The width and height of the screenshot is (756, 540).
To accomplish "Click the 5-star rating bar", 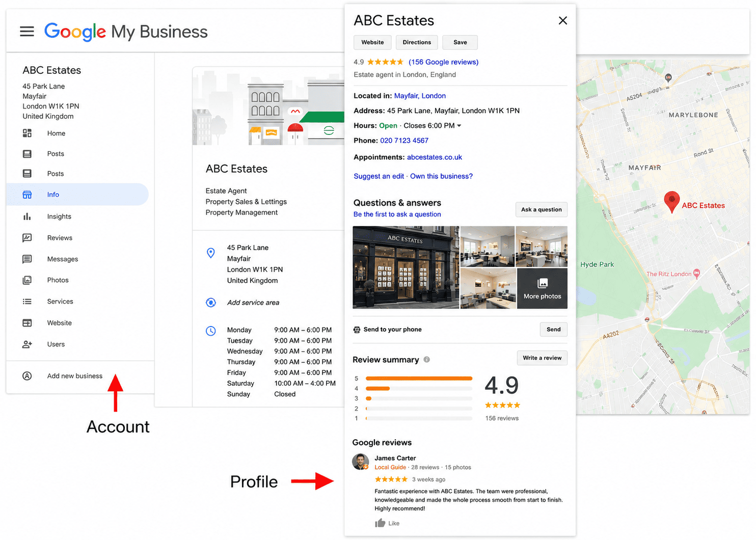I will (419, 379).
